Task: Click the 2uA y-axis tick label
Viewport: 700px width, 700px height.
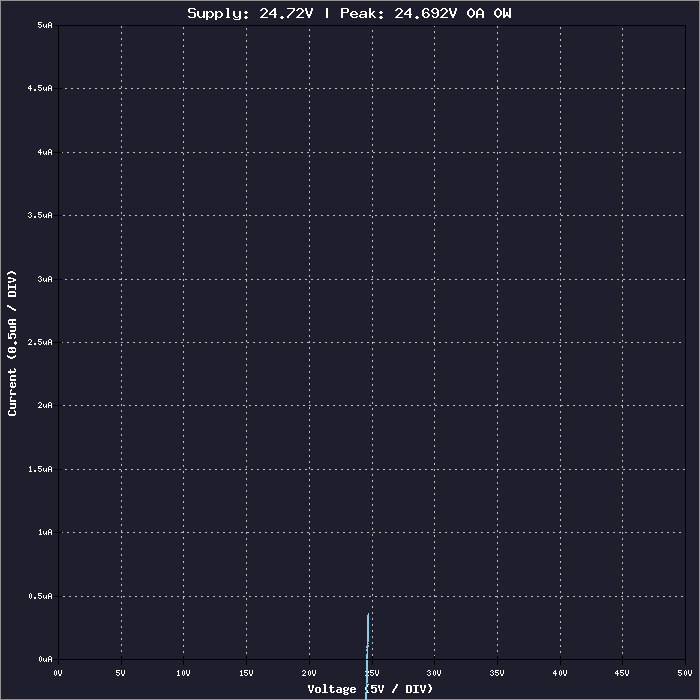Action: (x=45, y=405)
